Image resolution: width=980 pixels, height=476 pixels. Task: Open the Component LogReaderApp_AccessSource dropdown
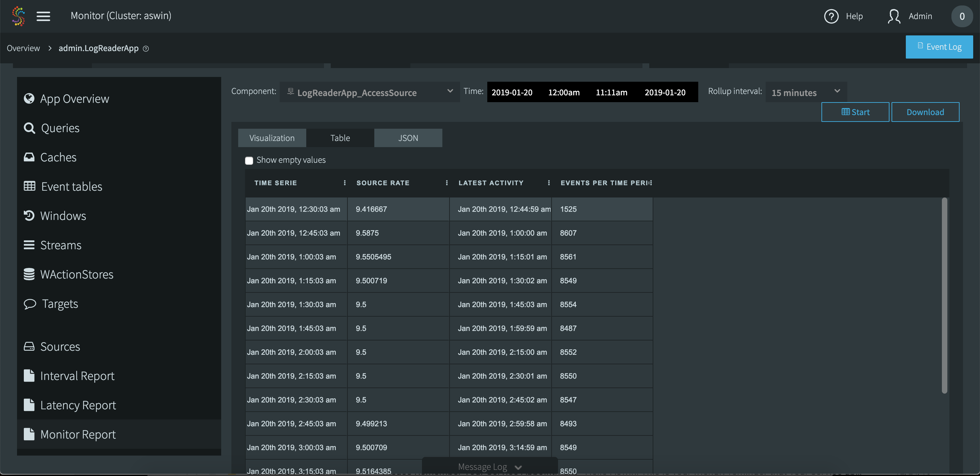pos(369,92)
